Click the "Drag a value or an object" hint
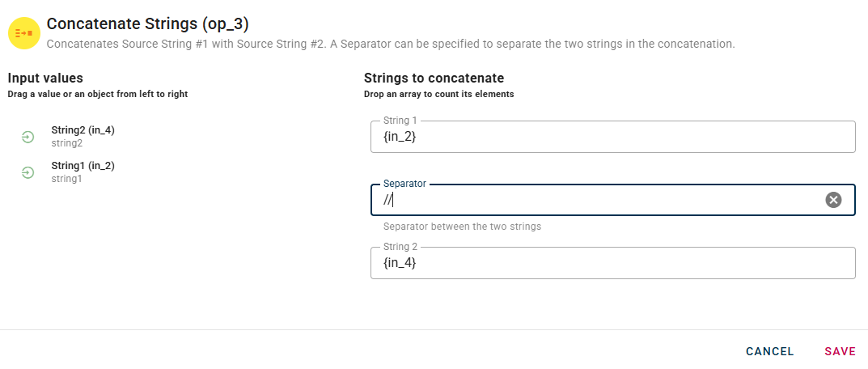Viewport: 868px width, 369px height. point(97,95)
